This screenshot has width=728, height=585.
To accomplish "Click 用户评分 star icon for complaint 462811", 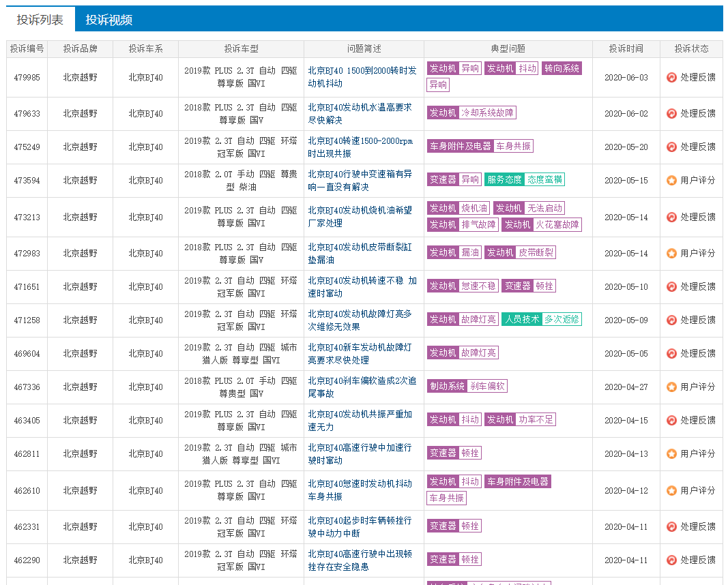I will [671, 453].
